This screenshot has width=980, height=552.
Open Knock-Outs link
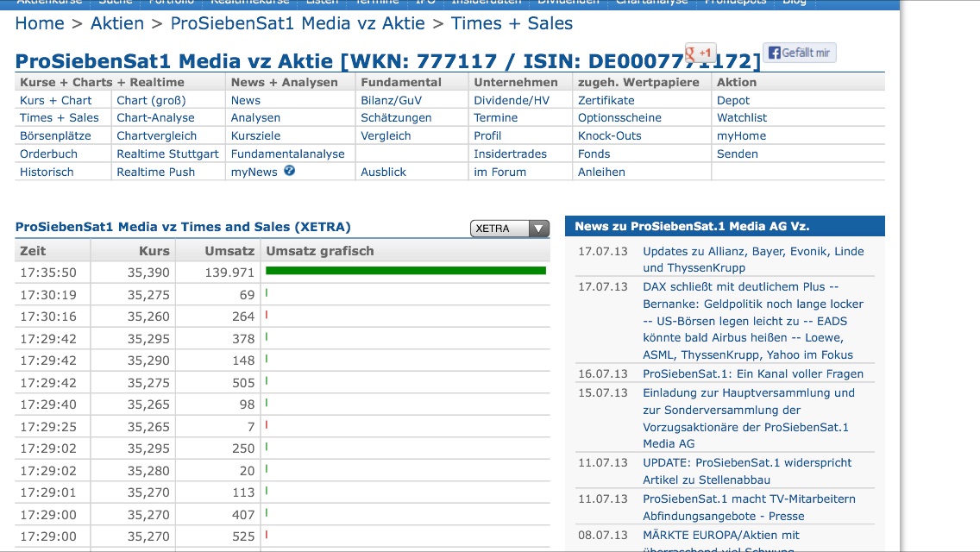pos(609,135)
